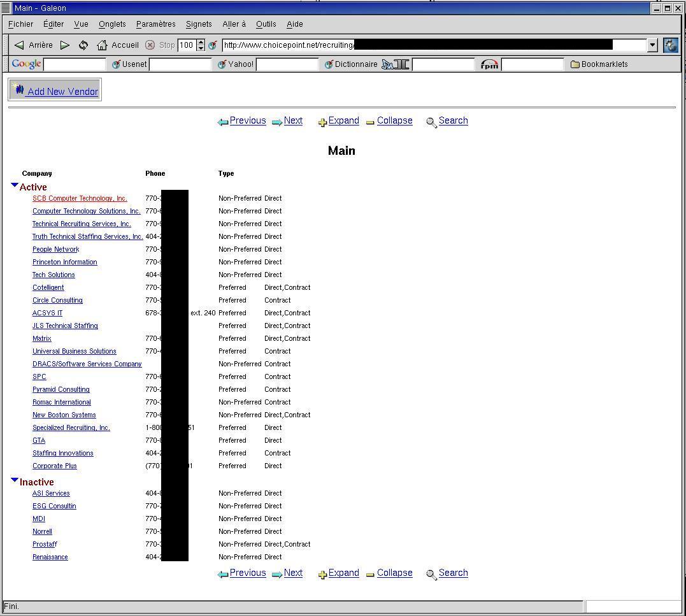The width and height of the screenshot is (686, 616).
Task: Open the ACSYS IT vendor link
Action: tap(47, 313)
